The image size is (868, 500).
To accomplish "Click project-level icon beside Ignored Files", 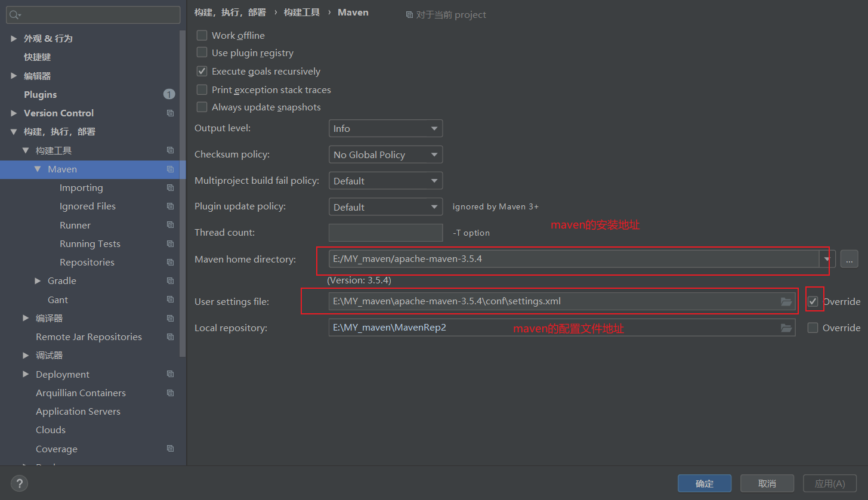I will pyautogui.click(x=170, y=206).
